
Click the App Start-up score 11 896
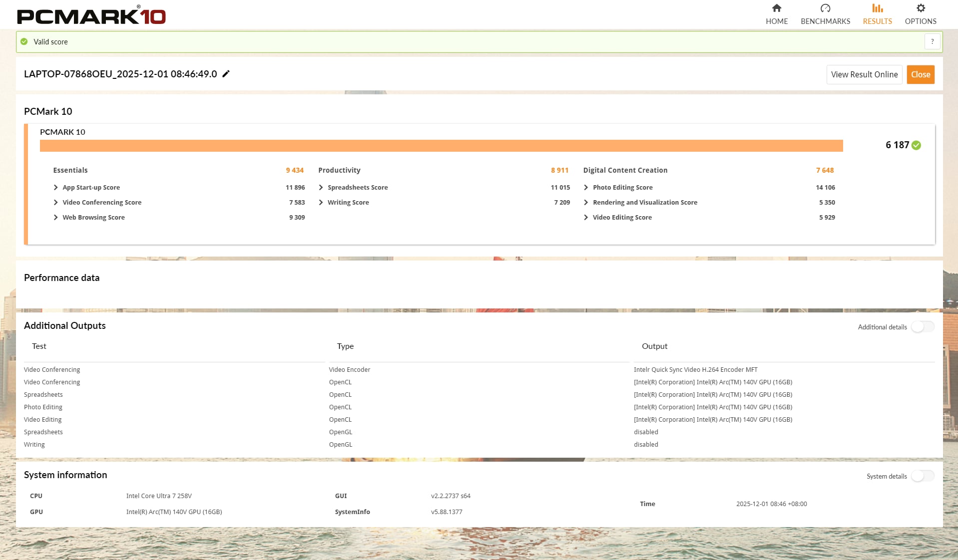[x=295, y=188]
